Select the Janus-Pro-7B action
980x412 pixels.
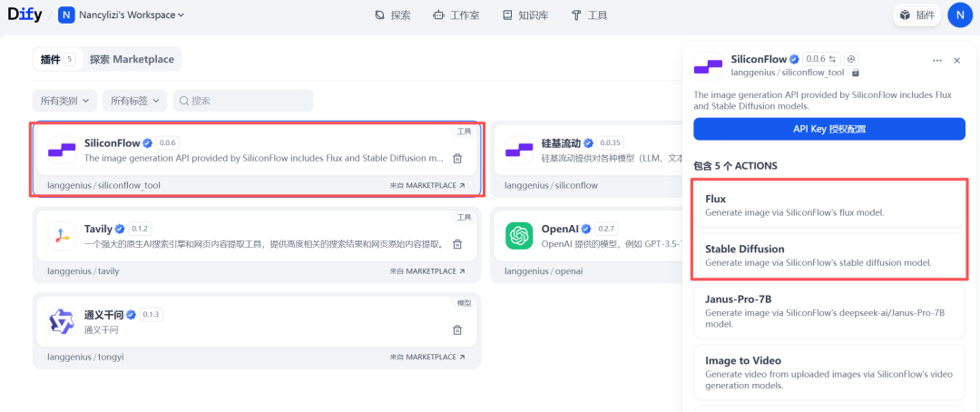[829, 311]
